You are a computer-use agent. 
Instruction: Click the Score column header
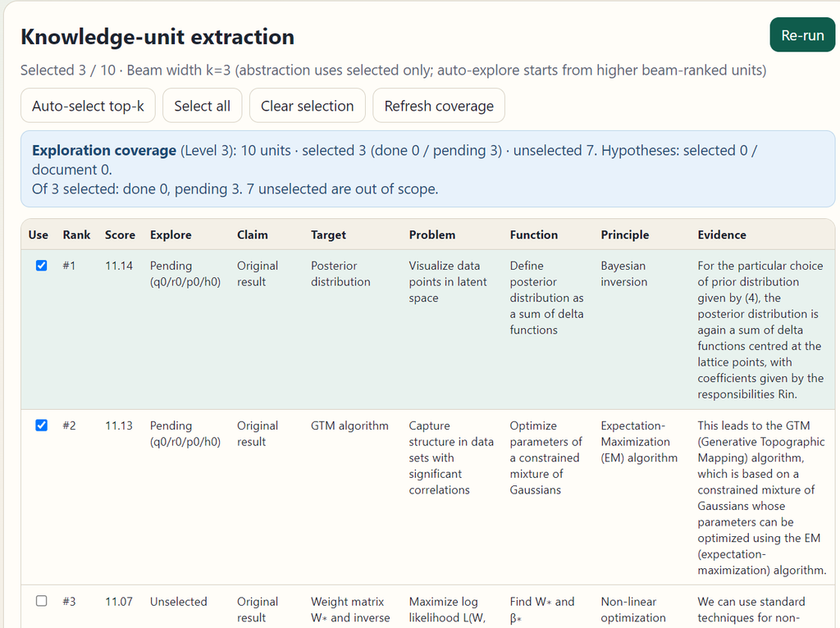click(120, 234)
